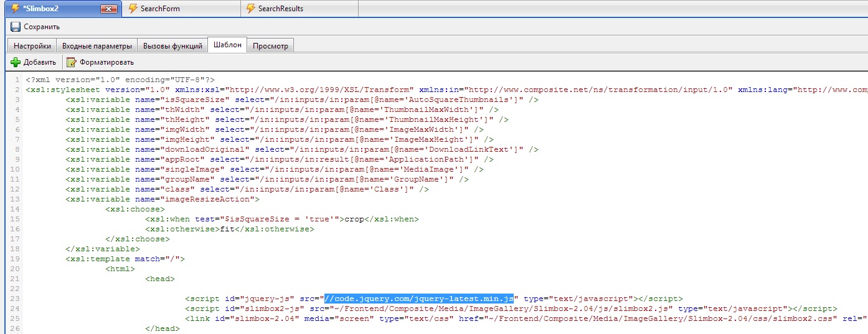Open the Просмотр preview tab
This screenshot has width=868, height=334.
[x=270, y=46]
